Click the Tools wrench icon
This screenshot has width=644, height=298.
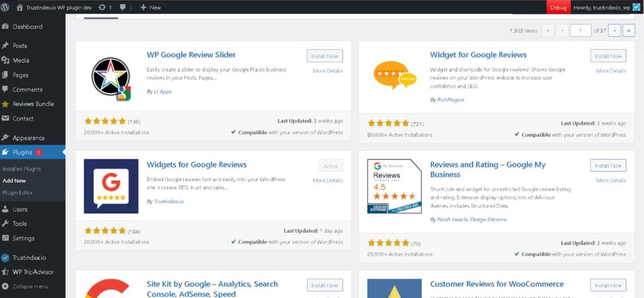coord(6,223)
